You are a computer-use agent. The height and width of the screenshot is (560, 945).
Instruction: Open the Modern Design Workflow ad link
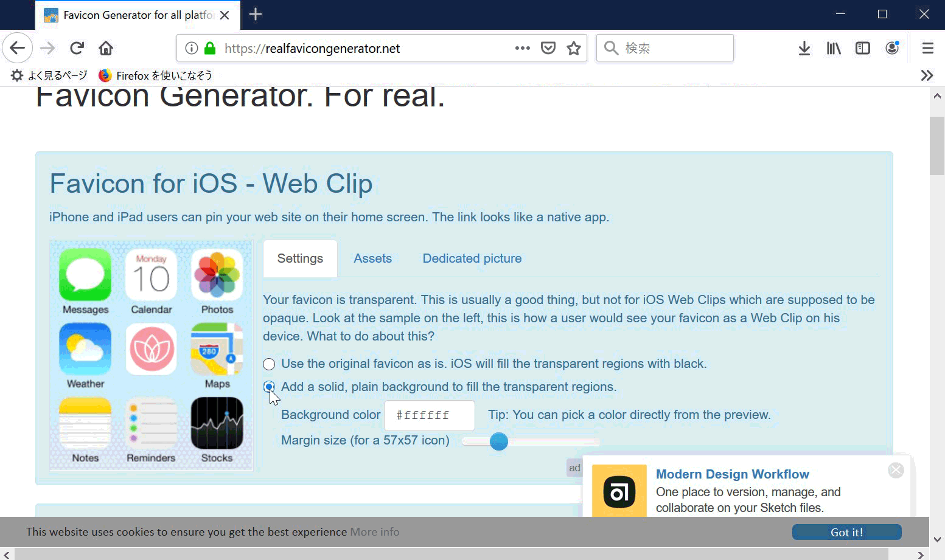click(x=732, y=474)
